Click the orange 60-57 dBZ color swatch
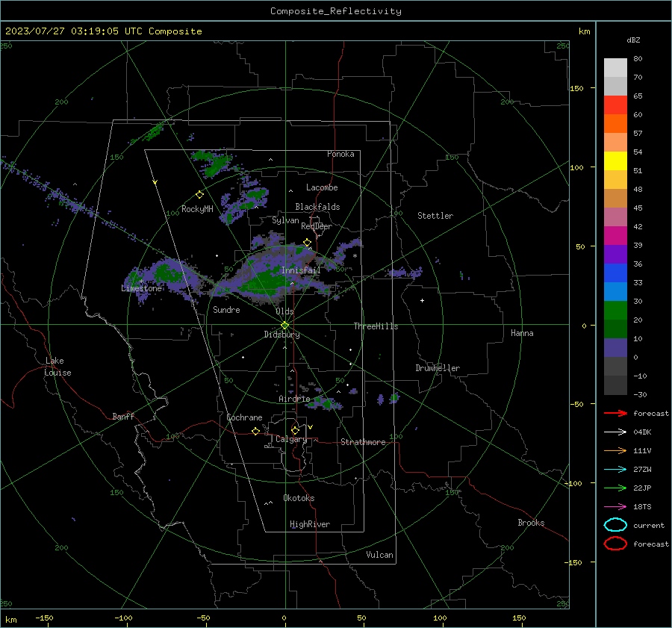The height and width of the screenshot is (628, 672). coord(615,123)
